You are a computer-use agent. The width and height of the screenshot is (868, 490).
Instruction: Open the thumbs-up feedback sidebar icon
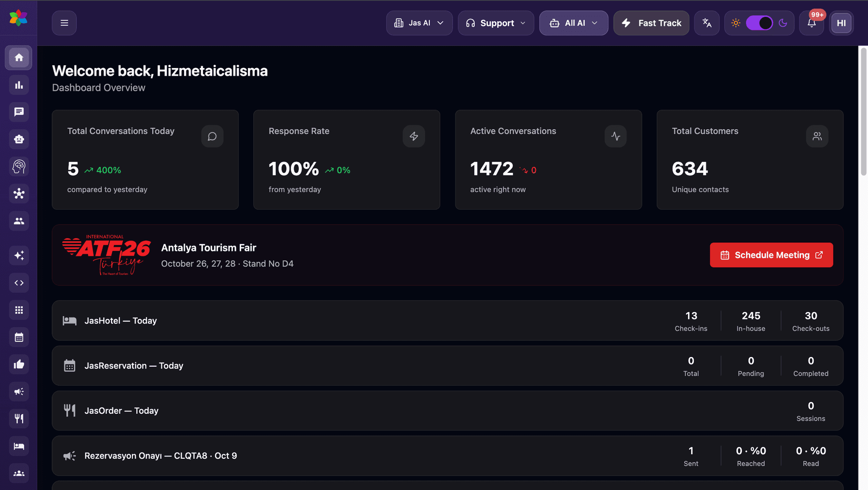point(19,364)
